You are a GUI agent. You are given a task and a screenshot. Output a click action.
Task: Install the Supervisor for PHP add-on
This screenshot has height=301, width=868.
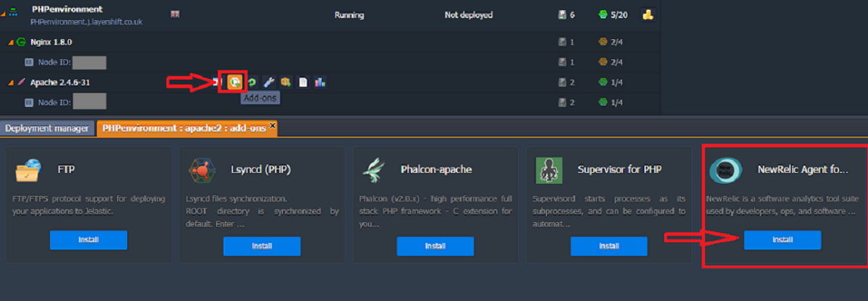coord(609,246)
